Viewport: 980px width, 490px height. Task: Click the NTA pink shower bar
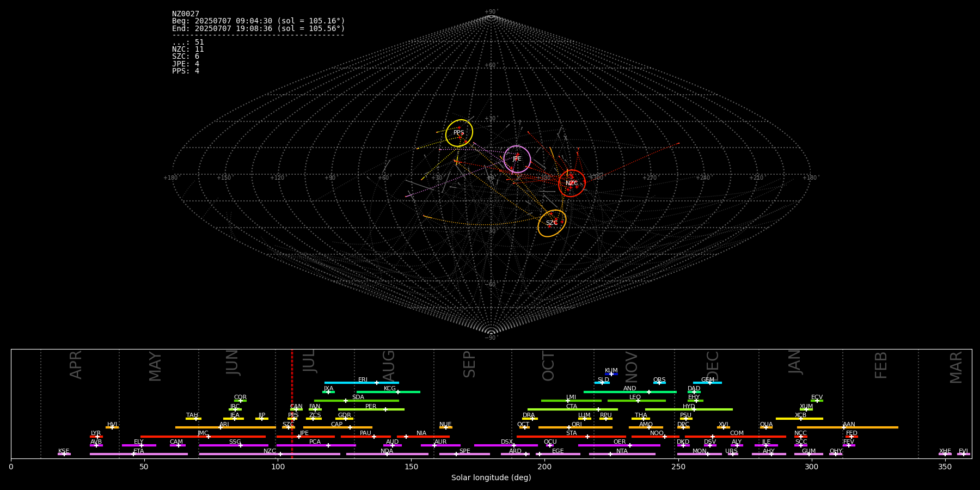tap(622, 454)
